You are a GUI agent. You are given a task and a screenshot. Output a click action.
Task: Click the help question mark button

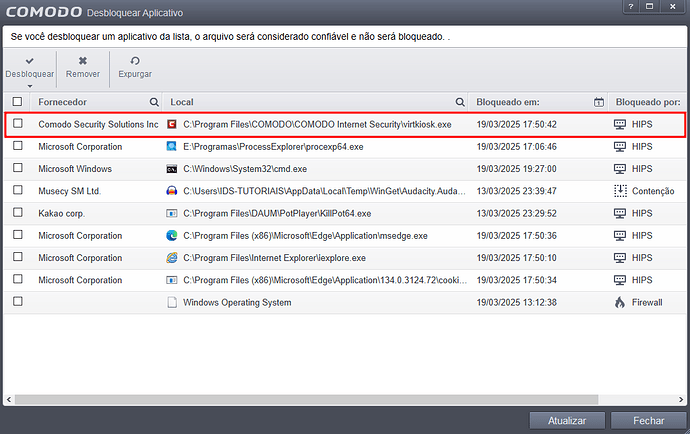point(631,6)
